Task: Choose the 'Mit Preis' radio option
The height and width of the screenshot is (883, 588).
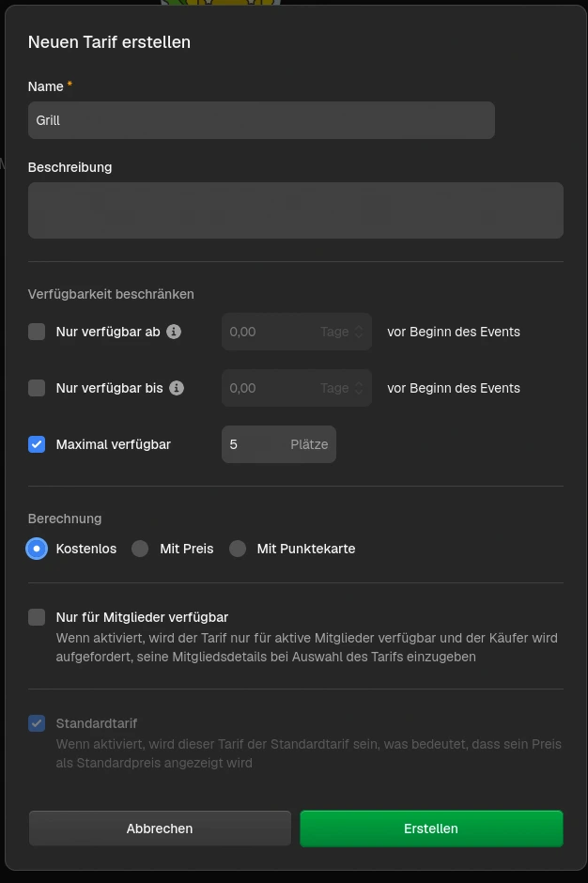Action: pos(140,549)
